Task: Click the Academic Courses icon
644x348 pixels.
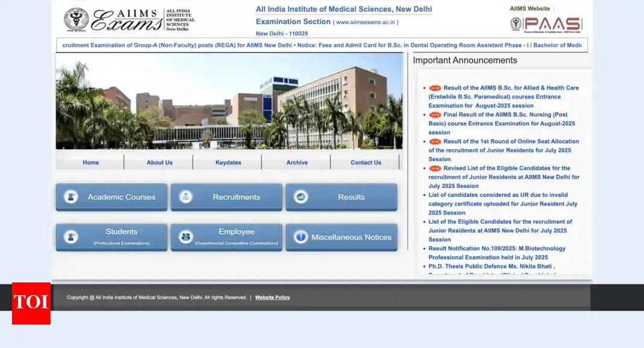Action: pyautogui.click(x=70, y=197)
